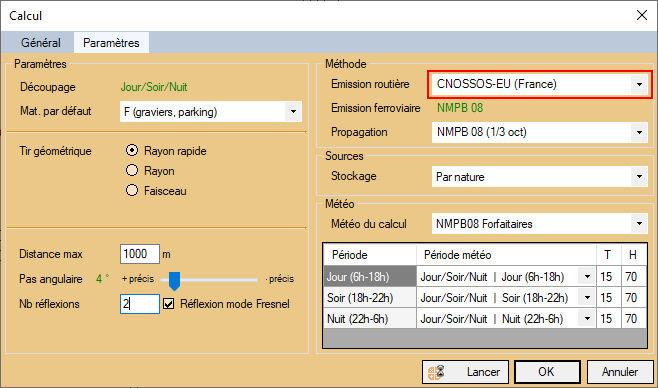Click the H value for Soir row
Viewport: 658px width, 388px height.
(x=633, y=297)
